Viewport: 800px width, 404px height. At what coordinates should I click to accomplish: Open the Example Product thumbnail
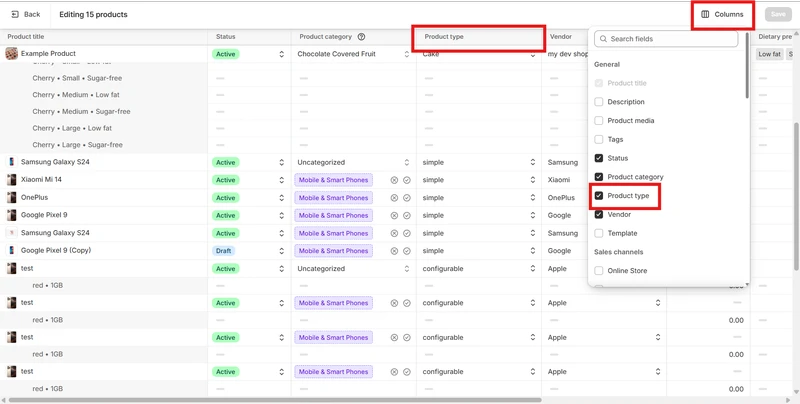11,54
